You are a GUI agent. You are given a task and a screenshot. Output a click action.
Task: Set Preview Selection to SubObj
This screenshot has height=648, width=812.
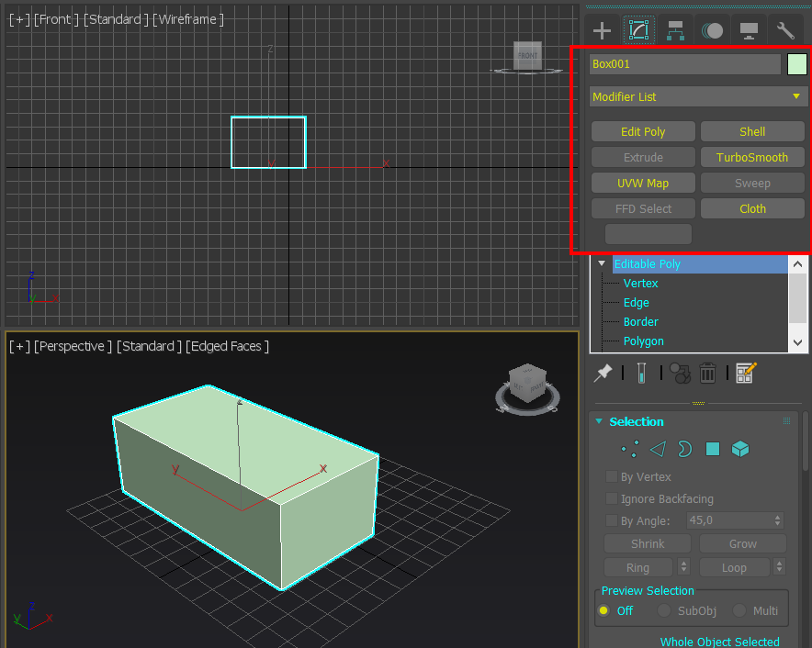coord(664,609)
